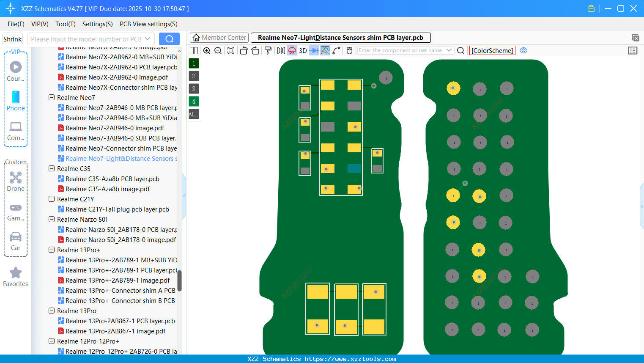Click the panel toggle icon beside the file tab

[x=635, y=38]
